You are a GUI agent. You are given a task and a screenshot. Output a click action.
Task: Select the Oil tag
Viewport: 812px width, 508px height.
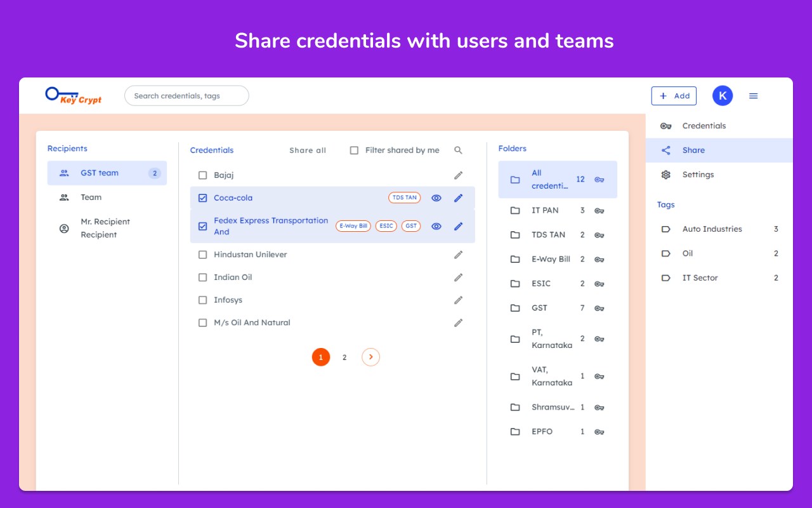tap(719, 253)
